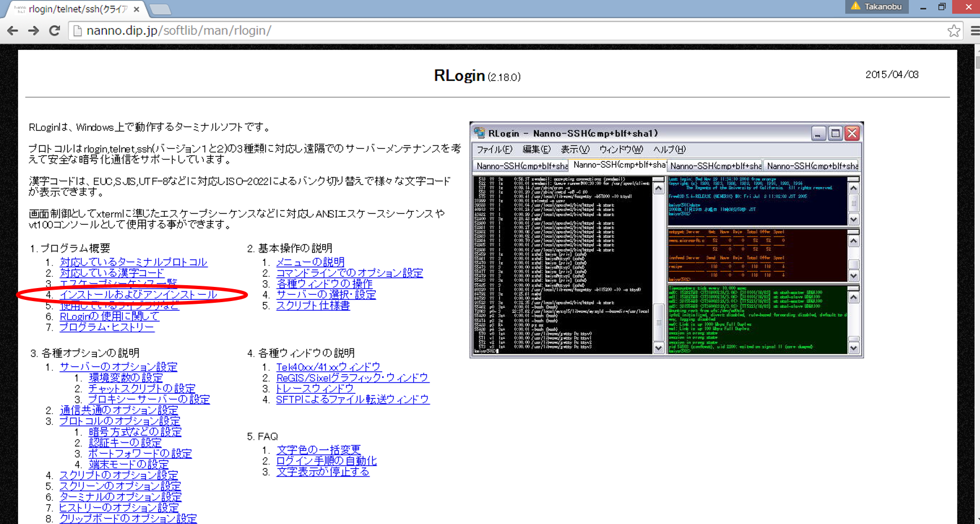Viewport: 980px width, 524px height.
Task: Open the クリップボードのオプション設定 link
Action: 129,518
